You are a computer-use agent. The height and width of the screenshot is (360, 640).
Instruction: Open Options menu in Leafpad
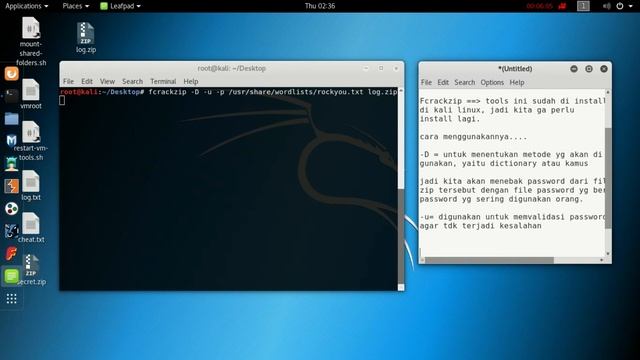click(492, 82)
